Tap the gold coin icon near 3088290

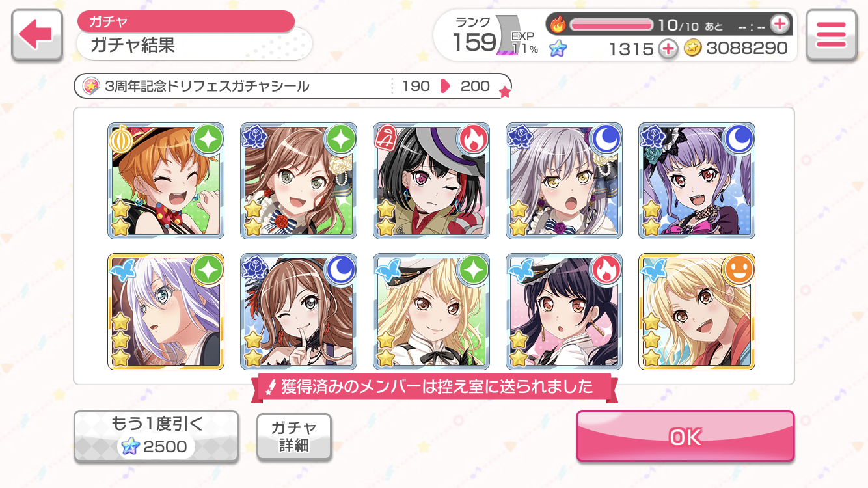(x=693, y=48)
